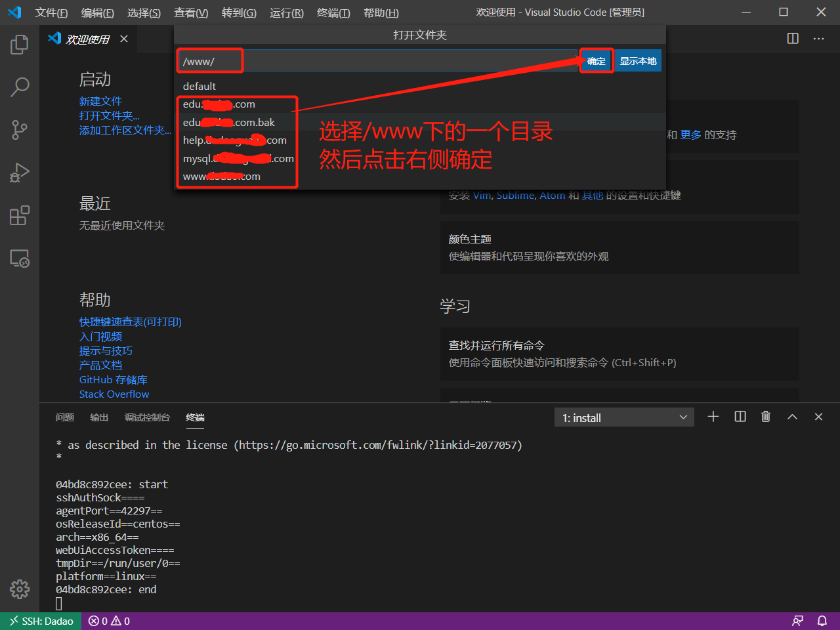Split the terminal panel
The image size is (840, 630).
[x=740, y=417]
